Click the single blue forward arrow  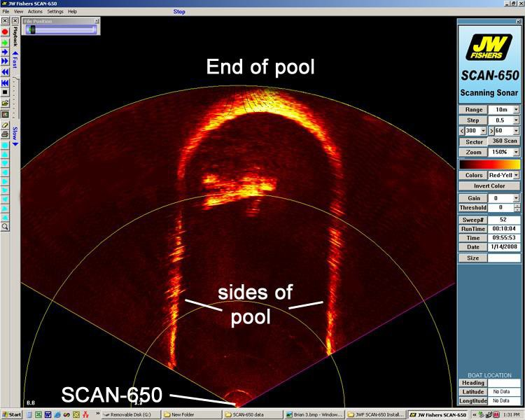pos(5,52)
